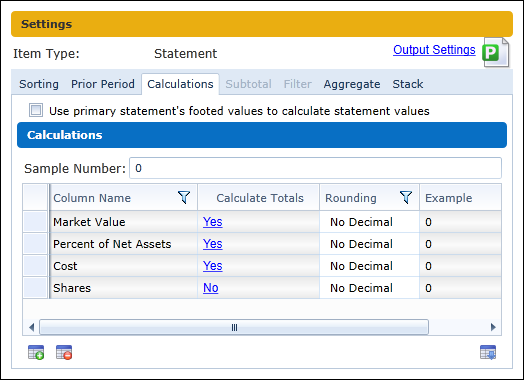This screenshot has width=524, height=380.
Task: Click the horizontal scrollbar thumb of the grid
Action: point(234,327)
